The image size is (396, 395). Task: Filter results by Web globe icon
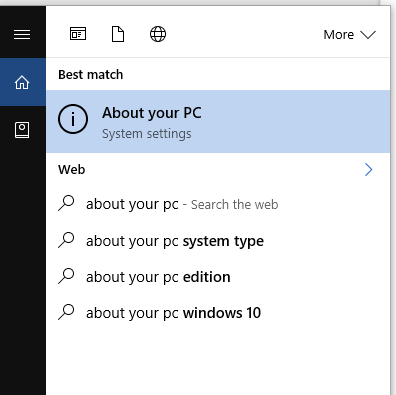[158, 34]
